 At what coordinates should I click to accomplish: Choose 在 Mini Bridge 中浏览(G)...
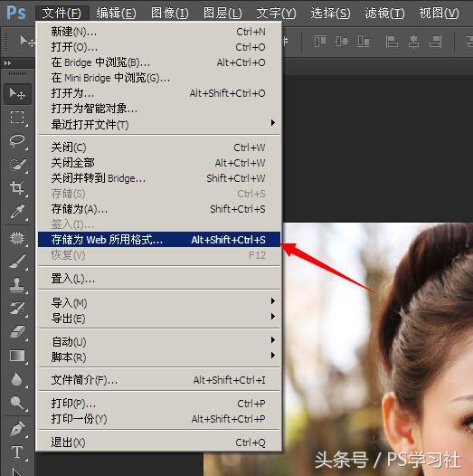[x=159, y=78]
